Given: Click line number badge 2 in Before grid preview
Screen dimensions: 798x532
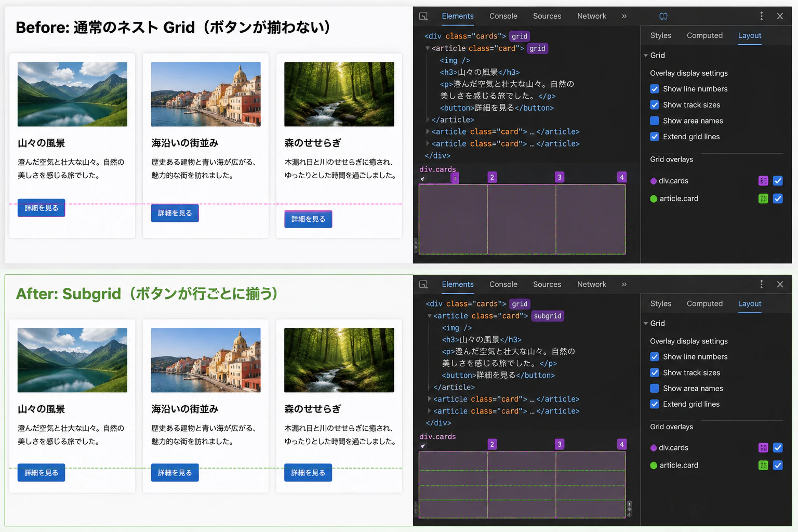Looking at the screenshot, I should [x=492, y=177].
